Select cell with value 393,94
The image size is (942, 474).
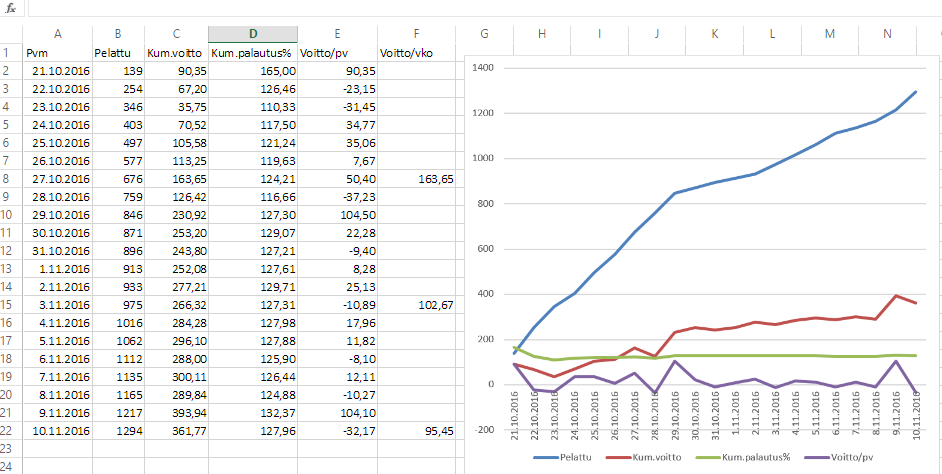point(176,413)
